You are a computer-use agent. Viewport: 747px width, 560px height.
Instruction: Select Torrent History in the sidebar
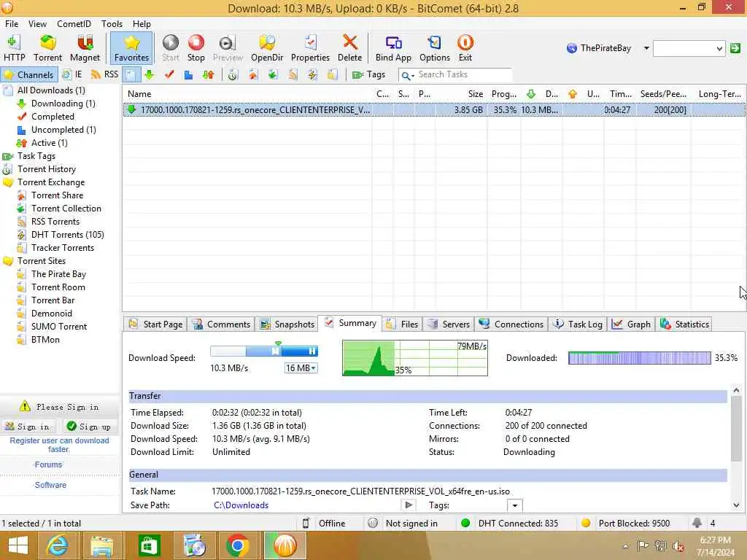(46, 169)
